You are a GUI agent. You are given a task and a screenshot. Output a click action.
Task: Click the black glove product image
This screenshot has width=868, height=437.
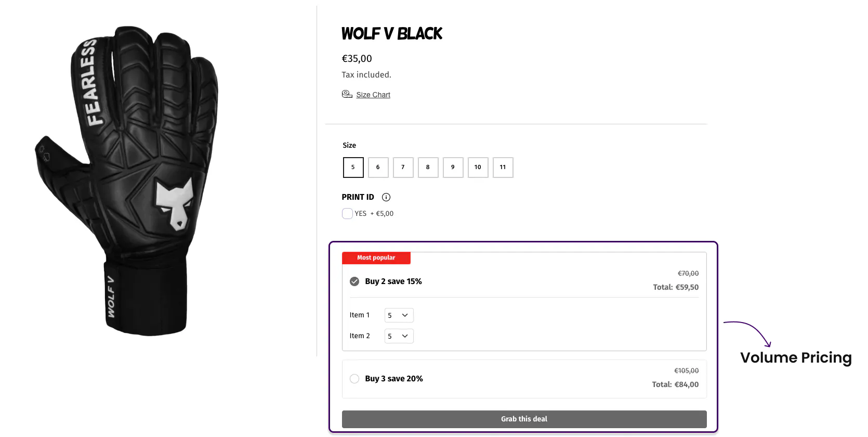pyautogui.click(x=127, y=181)
